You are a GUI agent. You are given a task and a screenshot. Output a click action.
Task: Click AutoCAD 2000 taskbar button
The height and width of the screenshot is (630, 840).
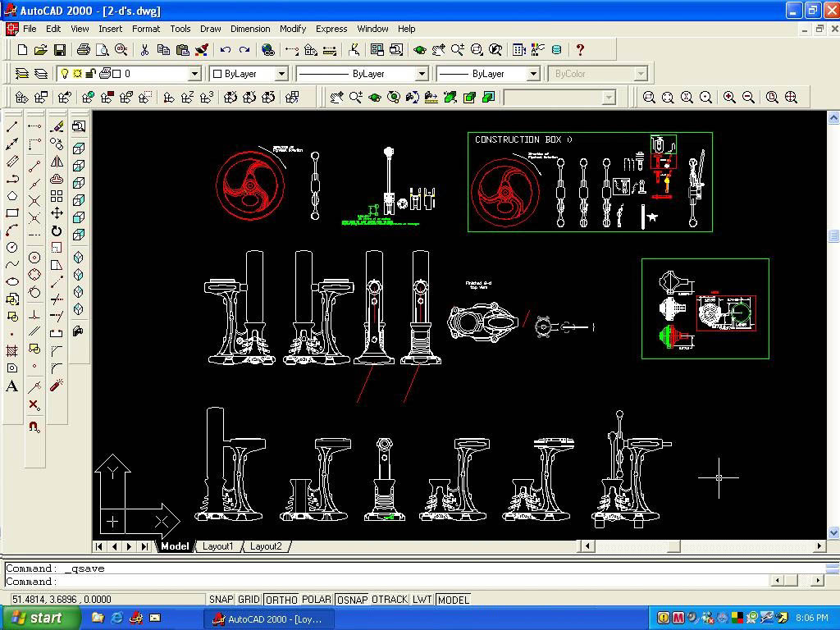point(269,619)
